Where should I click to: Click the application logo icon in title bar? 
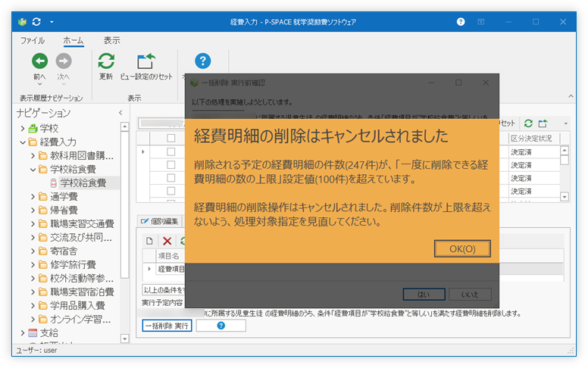click(x=23, y=22)
